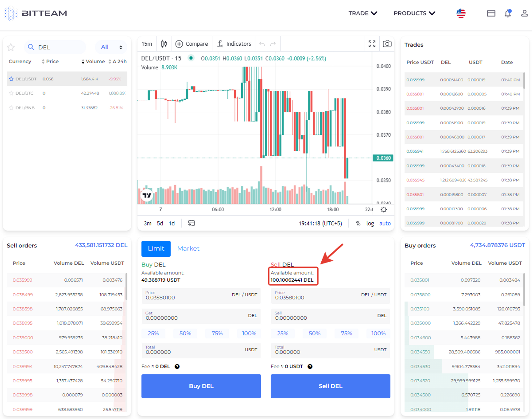Open notifications bell
The height and width of the screenshot is (419, 532).
(508, 13)
